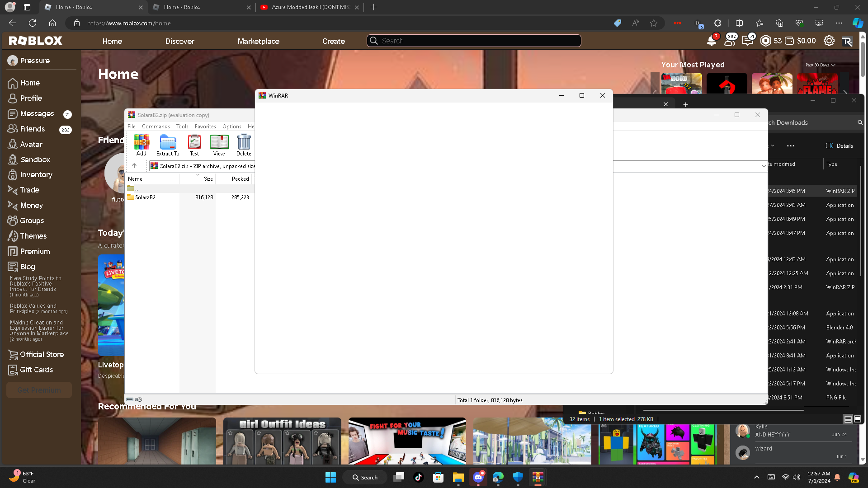Run the Test archive tool in WinRAR

(194, 145)
